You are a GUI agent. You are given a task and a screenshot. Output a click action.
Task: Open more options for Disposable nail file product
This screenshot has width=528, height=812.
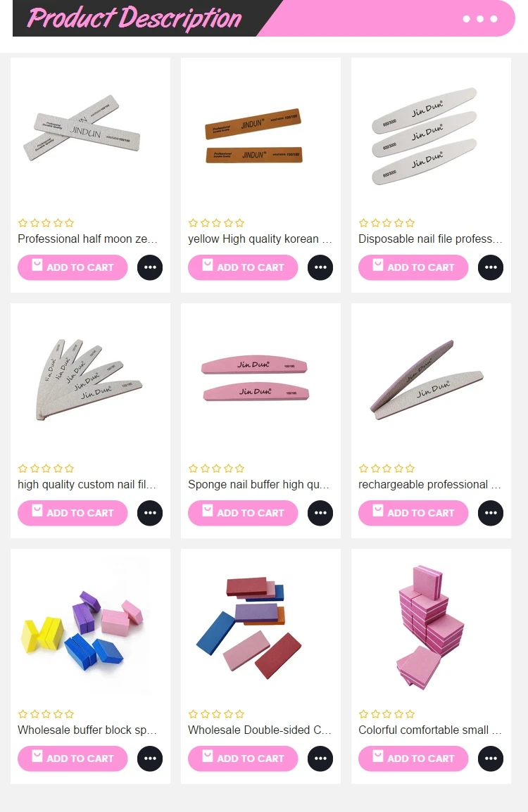coord(491,267)
